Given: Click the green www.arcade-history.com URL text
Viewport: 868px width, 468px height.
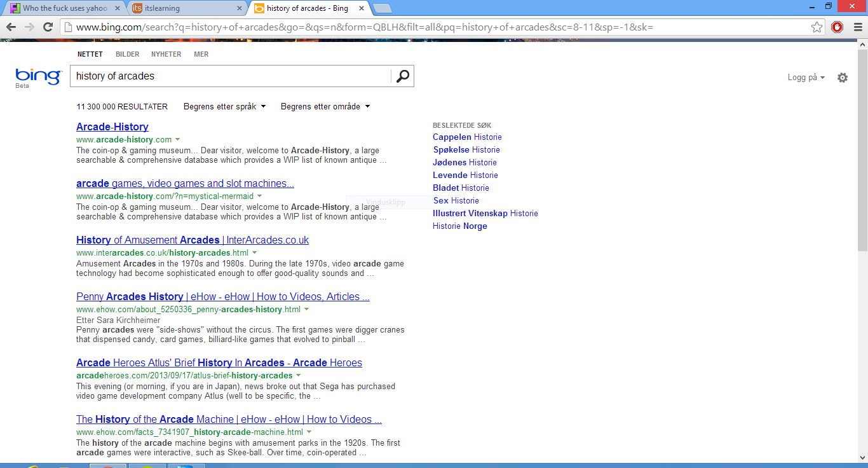Looking at the screenshot, I should tap(124, 139).
